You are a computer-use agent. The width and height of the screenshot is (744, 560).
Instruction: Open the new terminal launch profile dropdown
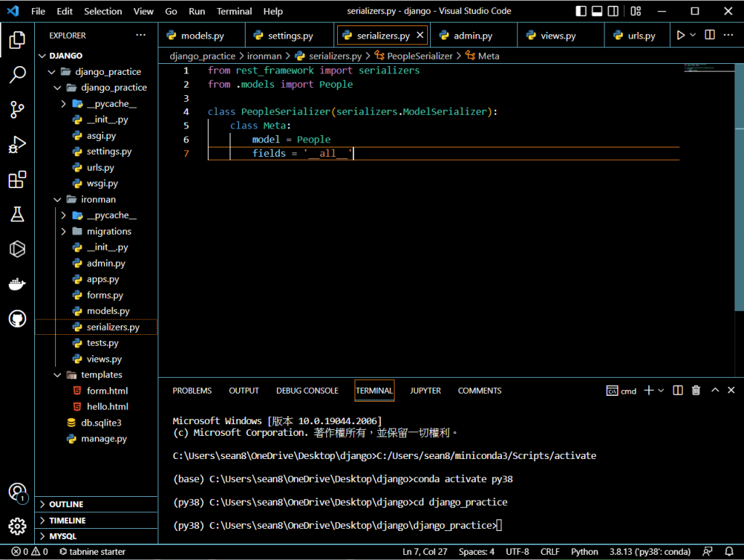[x=660, y=391]
